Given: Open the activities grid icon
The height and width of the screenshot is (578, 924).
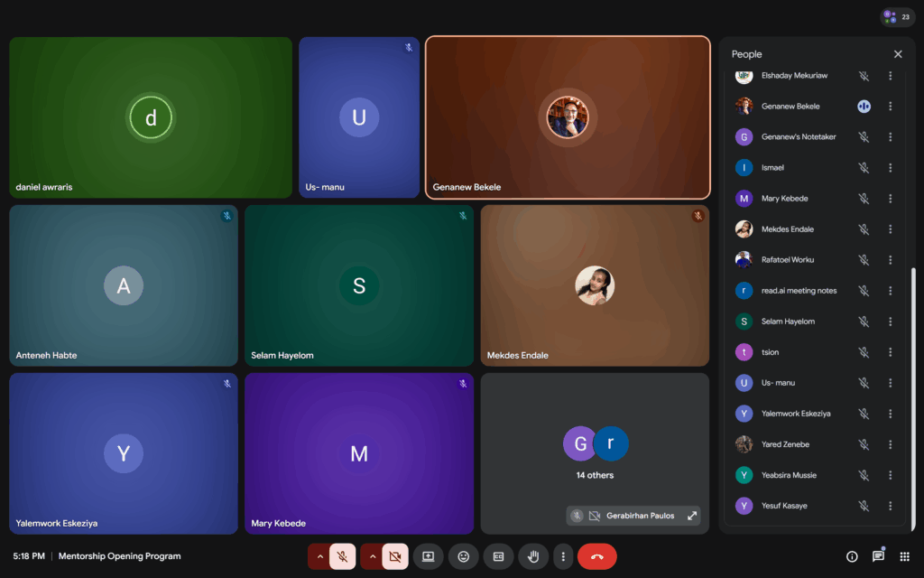Looking at the screenshot, I should pos(905,556).
